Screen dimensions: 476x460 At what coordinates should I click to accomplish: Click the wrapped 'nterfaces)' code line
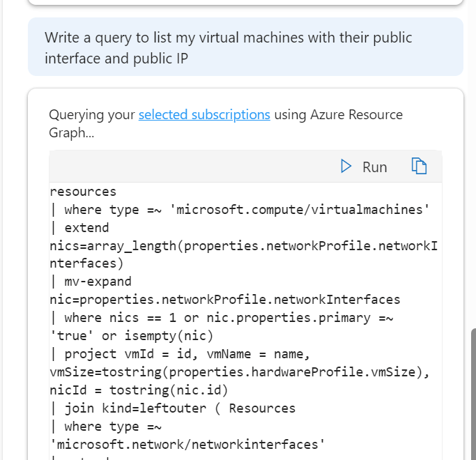tap(86, 263)
